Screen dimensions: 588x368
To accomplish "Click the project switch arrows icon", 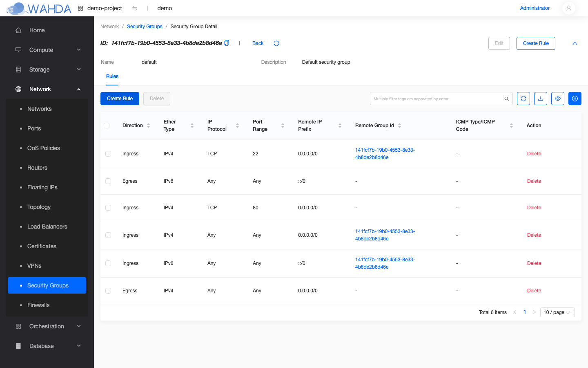I will click(x=135, y=8).
